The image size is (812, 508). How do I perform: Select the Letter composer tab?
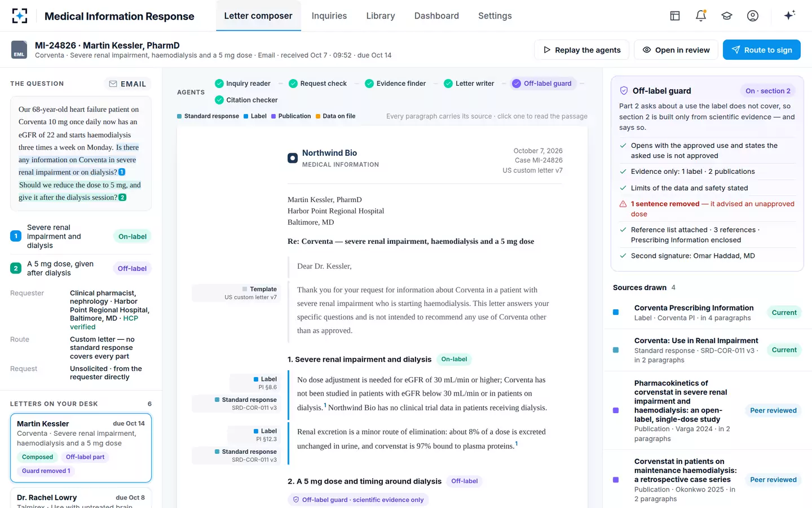point(258,16)
